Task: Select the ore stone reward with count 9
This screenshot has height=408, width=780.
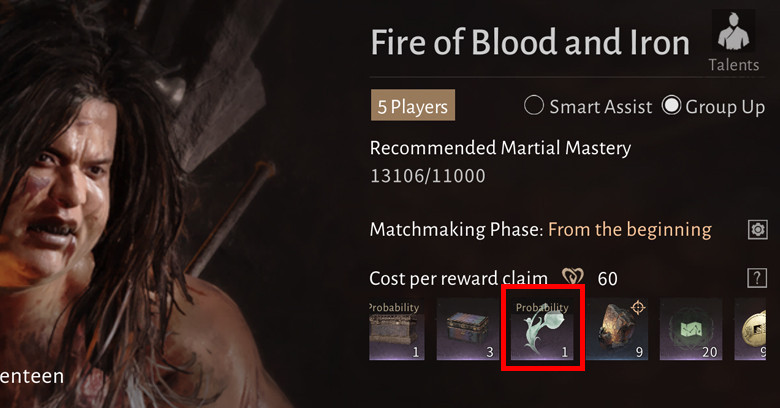Action: (x=617, y=329)
